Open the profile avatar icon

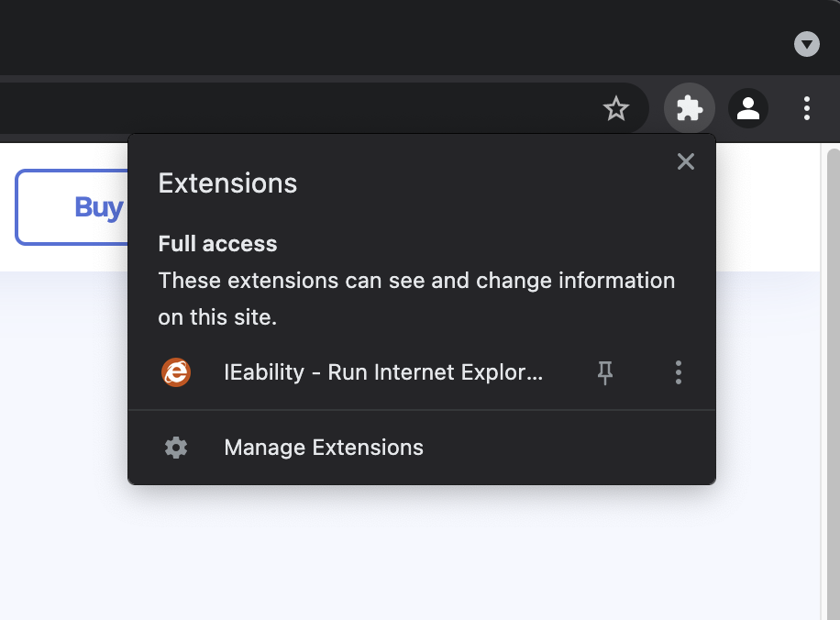748,109
